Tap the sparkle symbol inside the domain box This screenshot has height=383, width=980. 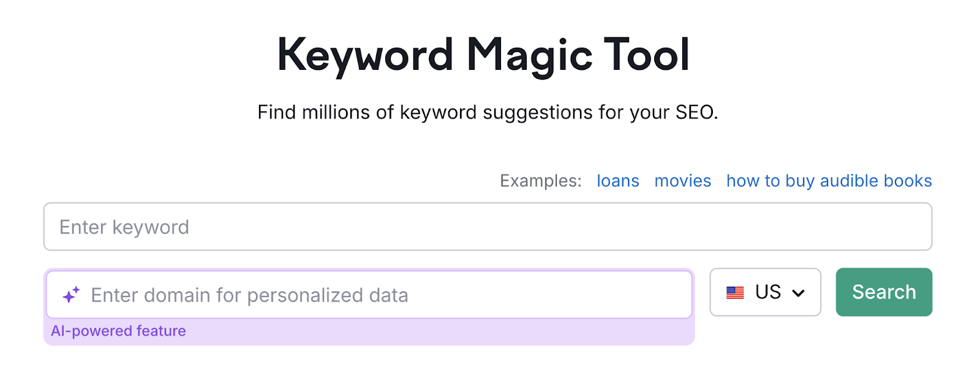pos(70,294)
